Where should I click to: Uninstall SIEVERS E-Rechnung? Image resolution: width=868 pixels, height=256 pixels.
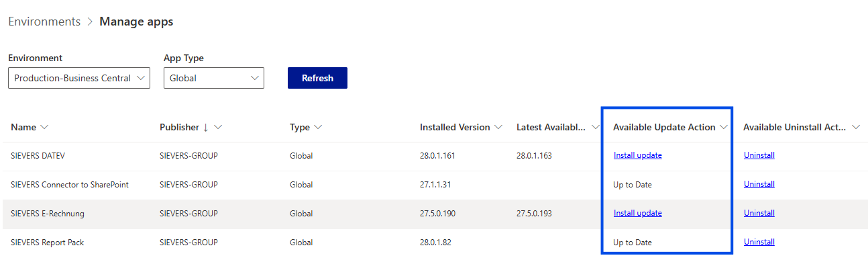point(759,213)
